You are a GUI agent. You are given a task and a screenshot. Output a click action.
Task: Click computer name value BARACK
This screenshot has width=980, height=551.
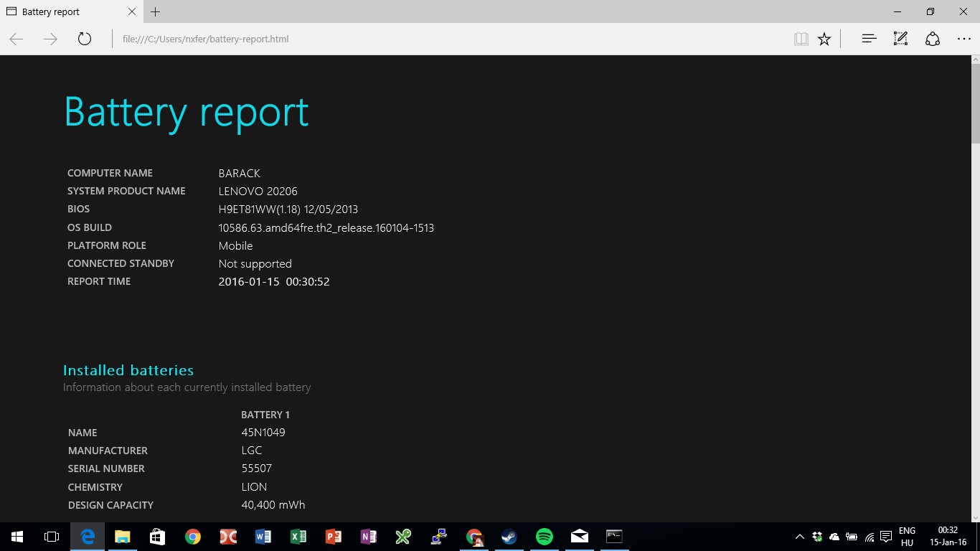240,174
